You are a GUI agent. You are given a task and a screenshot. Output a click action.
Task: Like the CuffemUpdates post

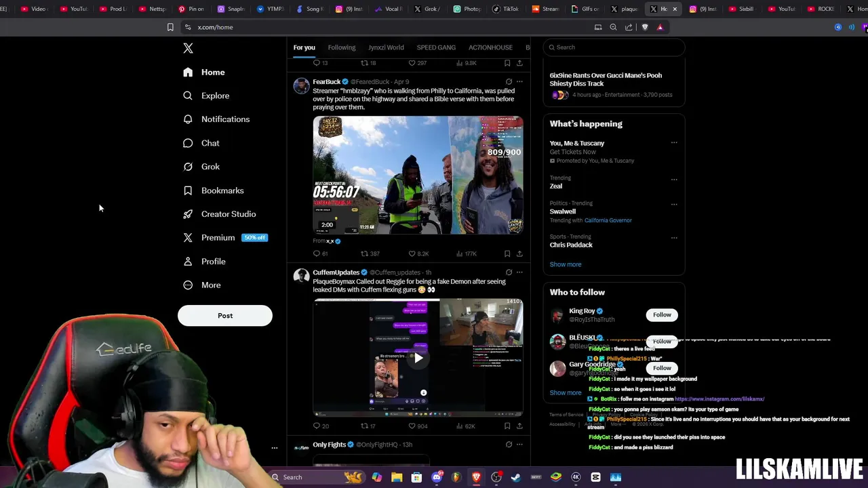click(x=418, y=426)
